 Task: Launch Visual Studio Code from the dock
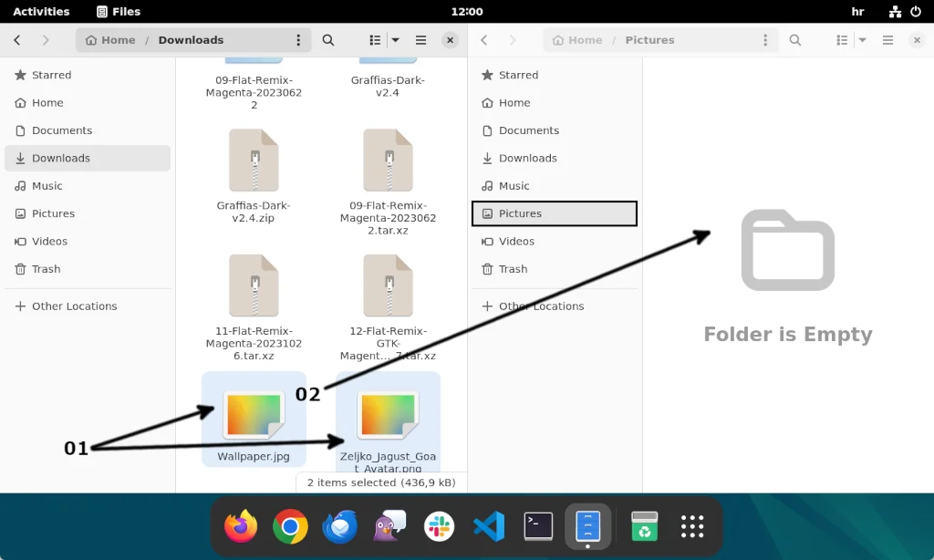[x=489, y=526]
